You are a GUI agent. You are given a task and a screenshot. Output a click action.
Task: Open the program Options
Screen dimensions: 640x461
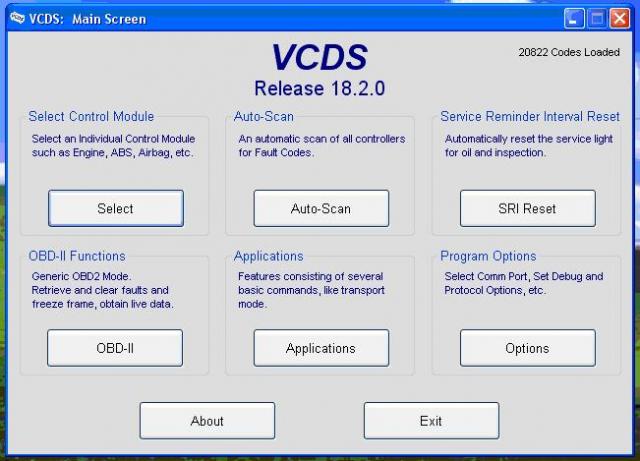point(527,348)
